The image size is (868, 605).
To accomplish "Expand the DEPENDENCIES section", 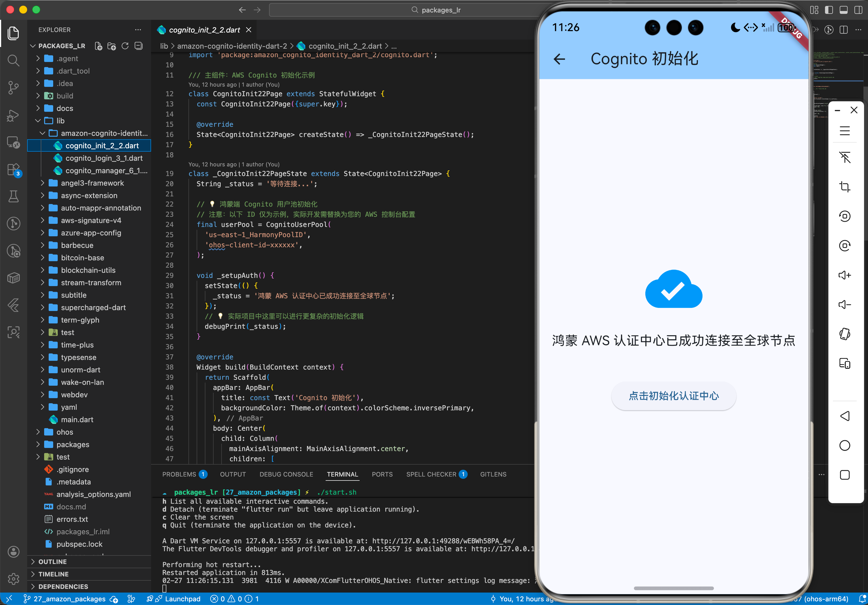I will point(89,587).
